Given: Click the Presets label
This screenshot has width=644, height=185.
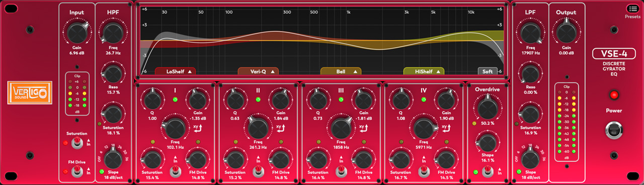Looking at the screenshot, I should pyautogui.click(x=632, y=17).
